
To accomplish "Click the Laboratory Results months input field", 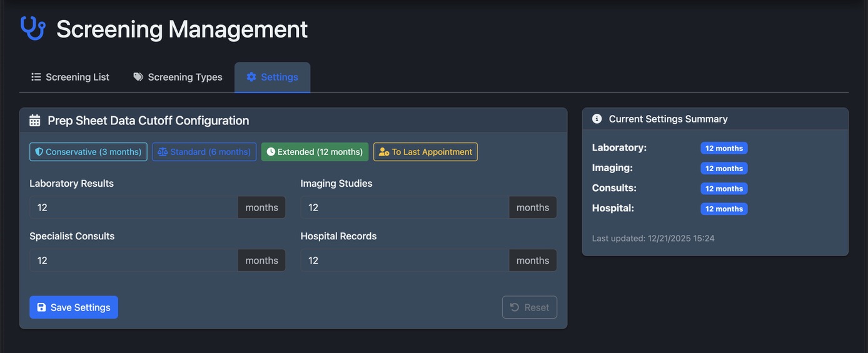I will [x=133, y=207].
